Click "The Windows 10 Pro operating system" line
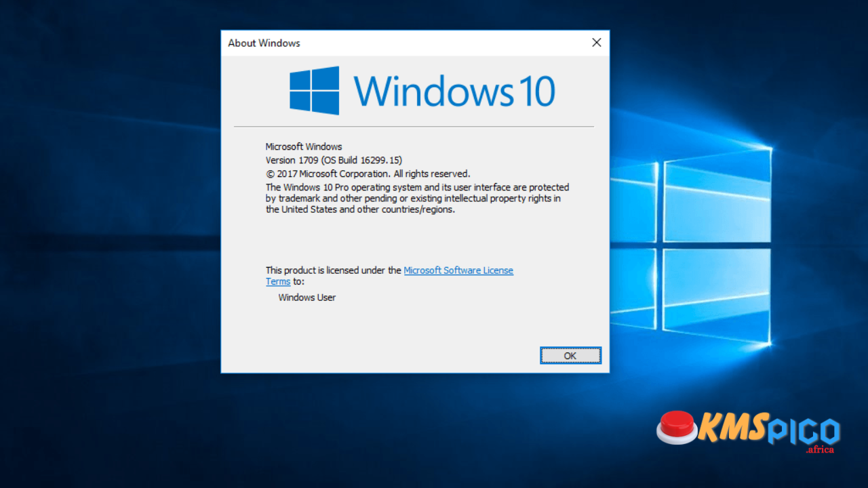 point(417,187)
